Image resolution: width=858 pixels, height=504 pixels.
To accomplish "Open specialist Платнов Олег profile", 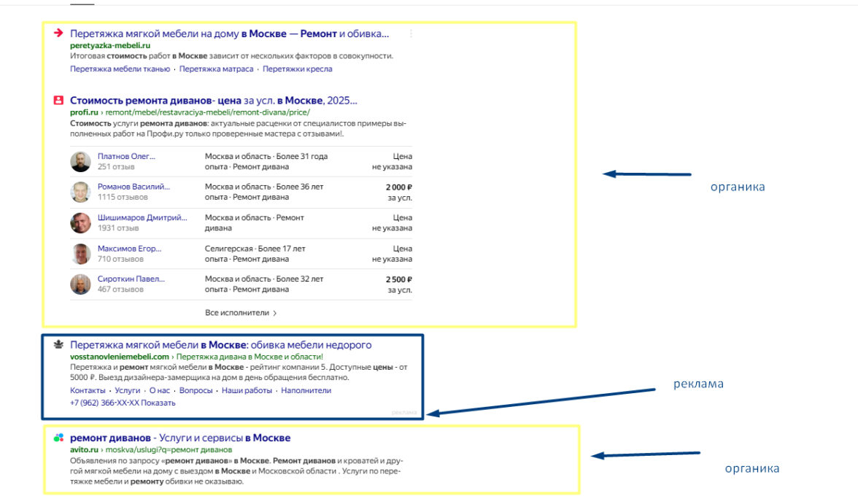I will coord(126,157).
